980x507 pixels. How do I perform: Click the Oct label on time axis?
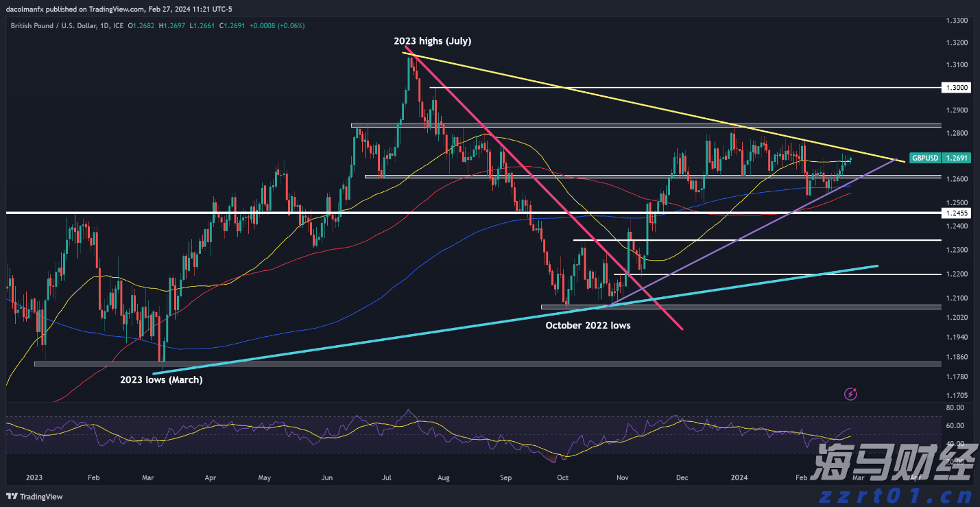pos(562,476)
